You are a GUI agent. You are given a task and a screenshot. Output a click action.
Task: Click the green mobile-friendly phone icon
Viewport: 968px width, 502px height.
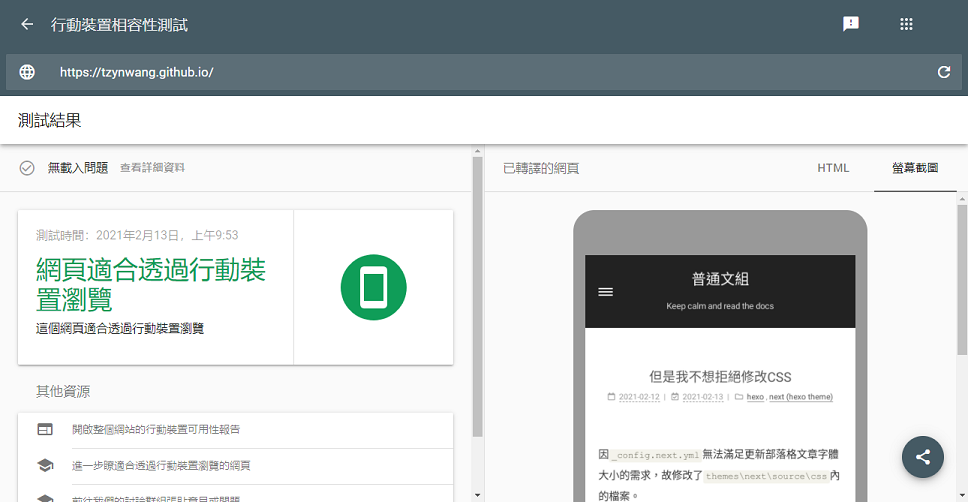point(373,287)
